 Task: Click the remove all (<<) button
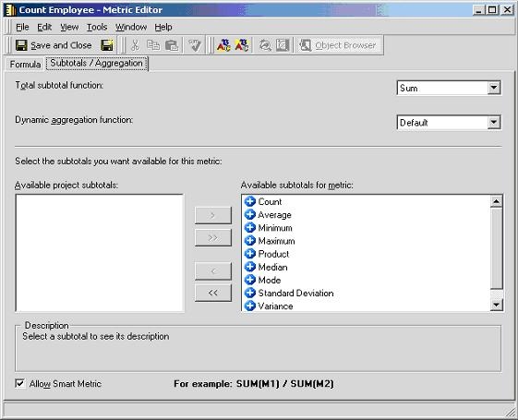[x=213, y=293]
